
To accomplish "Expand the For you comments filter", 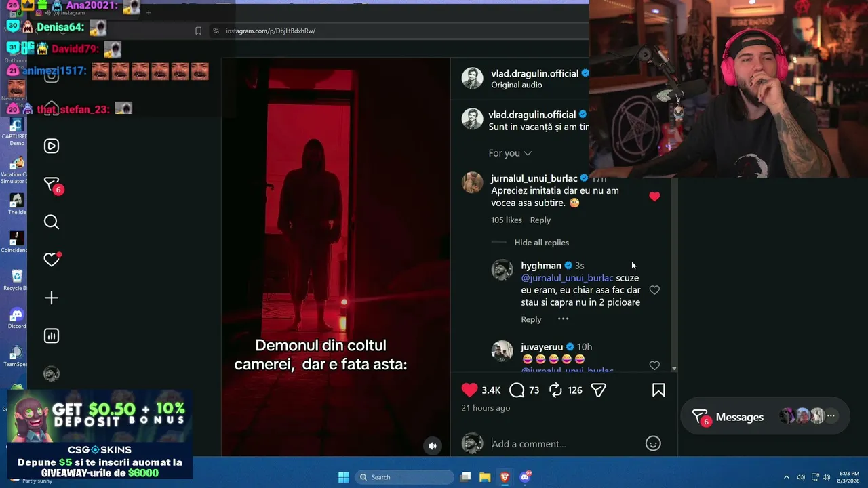I will (x=510, y=153).
